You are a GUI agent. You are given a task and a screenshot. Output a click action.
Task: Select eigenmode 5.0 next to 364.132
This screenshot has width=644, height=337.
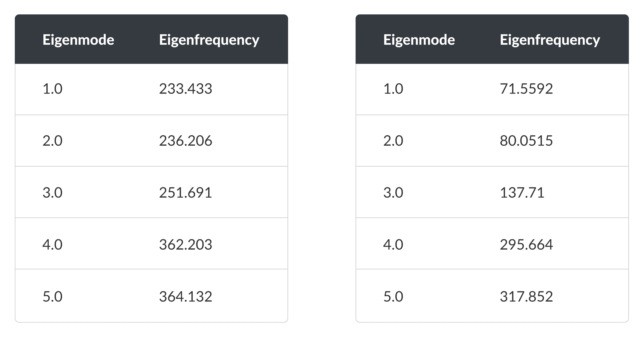pyautogui.click(x=53, y=296)
